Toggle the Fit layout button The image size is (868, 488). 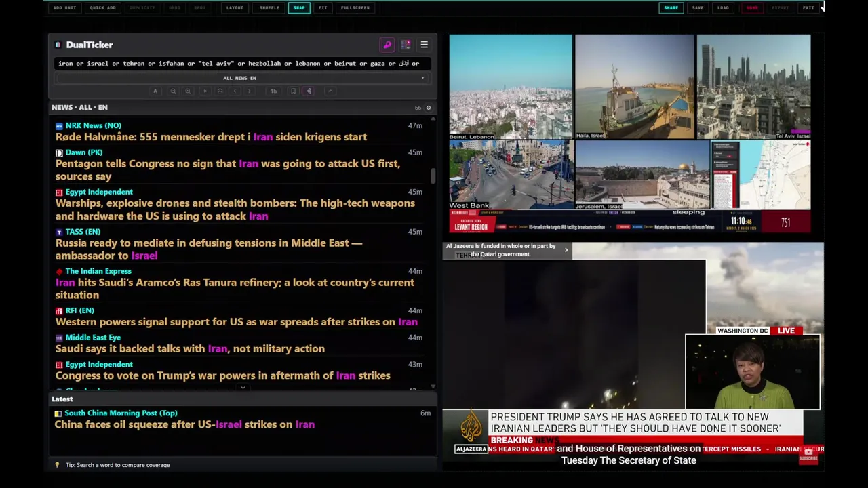[323, 8]
